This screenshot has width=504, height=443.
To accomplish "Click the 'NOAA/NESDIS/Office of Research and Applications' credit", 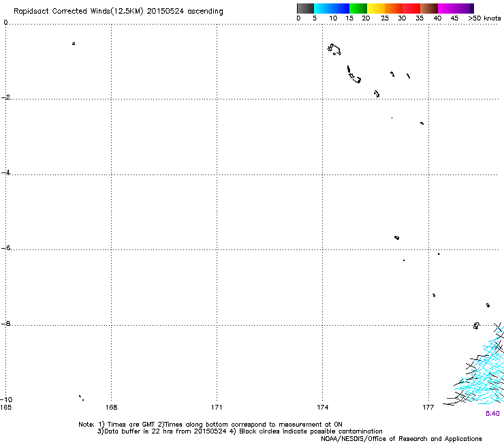I will click(401, 439).
